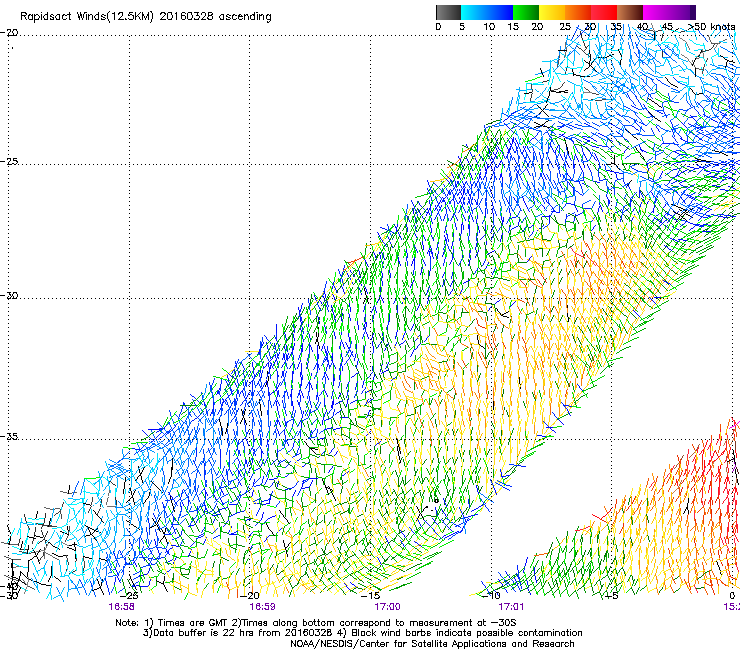Click the legend scale label '5'

[x=462, y=27]
